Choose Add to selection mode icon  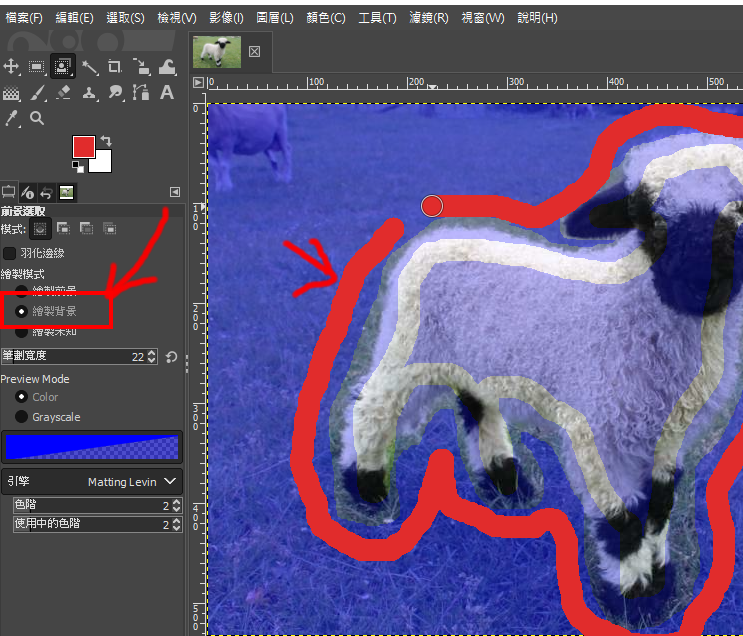(x=63, y=228)
